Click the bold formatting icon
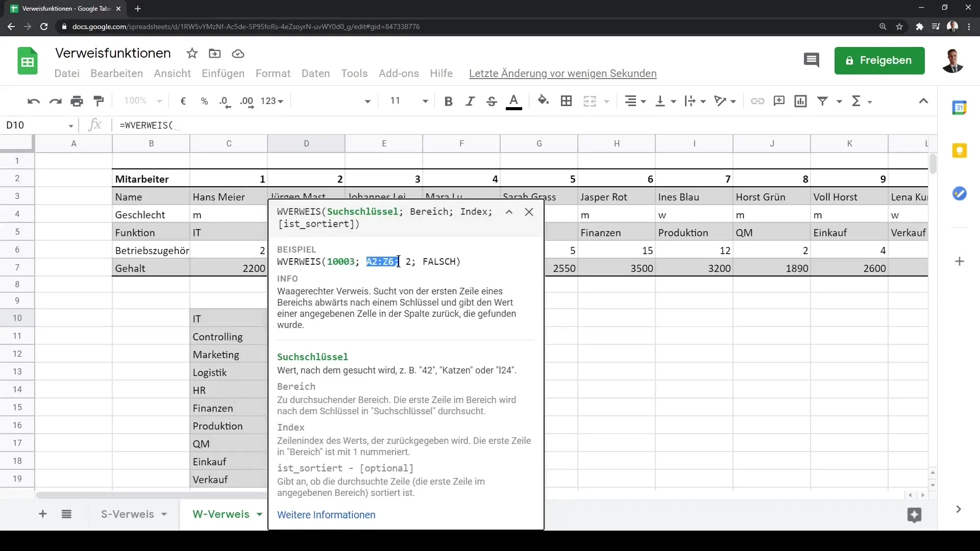The image size is (980, 551). coord(449,101)
